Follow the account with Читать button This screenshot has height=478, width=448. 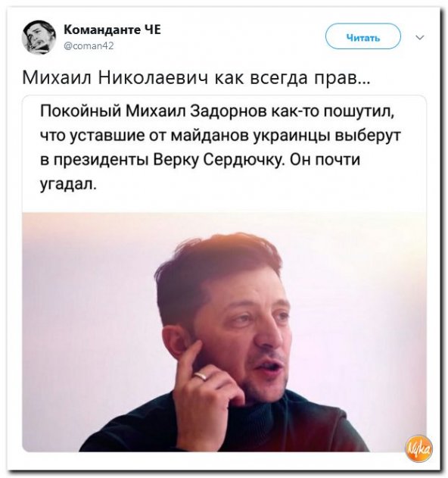[x=363, y=36]
